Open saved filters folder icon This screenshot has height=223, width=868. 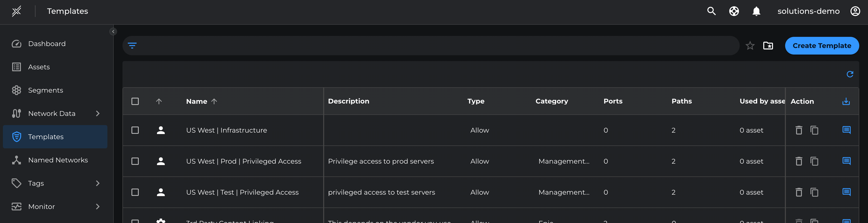[768, 45]
